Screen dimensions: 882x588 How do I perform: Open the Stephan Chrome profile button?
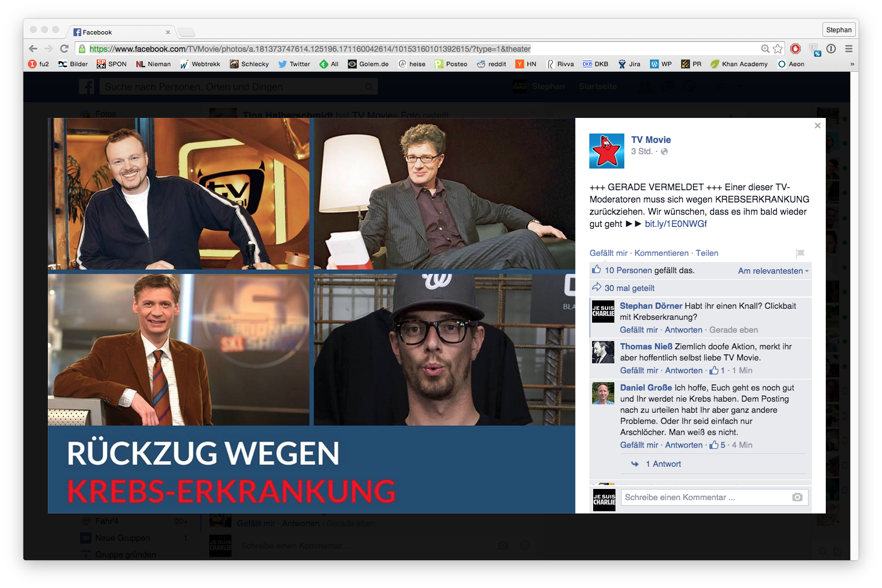click(839, 30)
